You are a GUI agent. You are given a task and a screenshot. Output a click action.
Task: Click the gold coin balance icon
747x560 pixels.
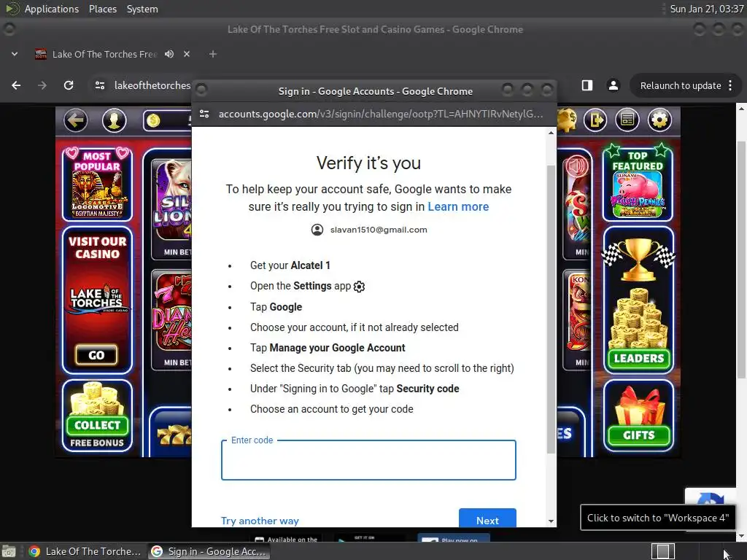pos(153,120)
